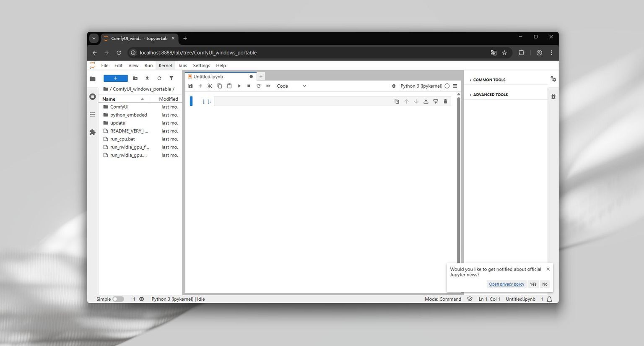The height and width of the screenshot is (346, 644).
Task: Save the notebook with the disk icon
Action: point(190,86)
